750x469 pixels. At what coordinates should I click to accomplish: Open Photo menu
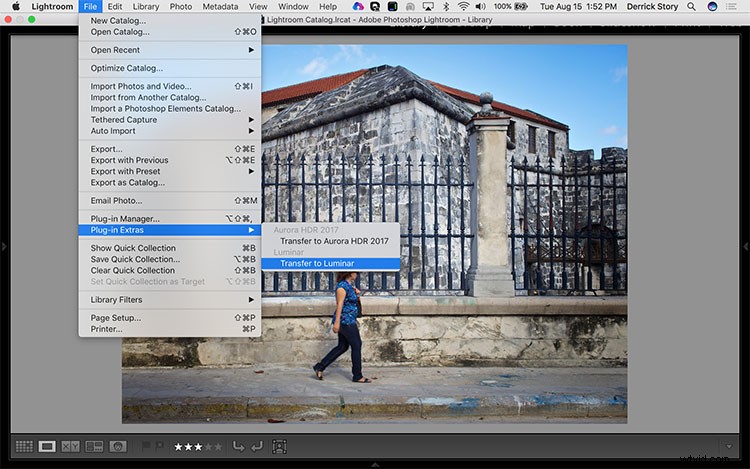point(181,6)
